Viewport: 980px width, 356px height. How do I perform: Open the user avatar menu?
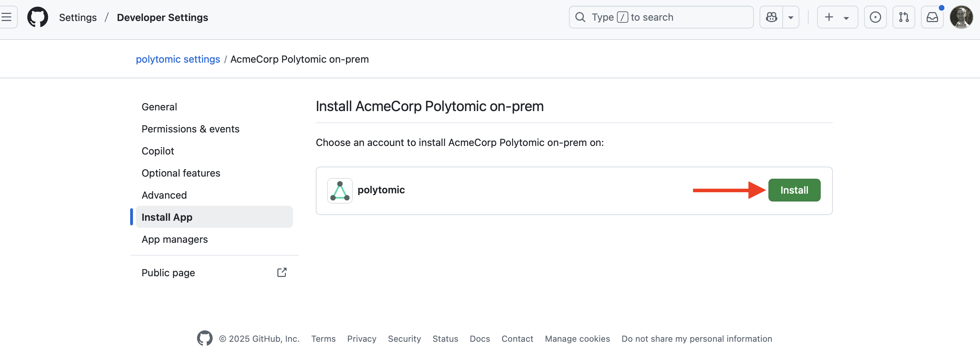click(961, 17)
